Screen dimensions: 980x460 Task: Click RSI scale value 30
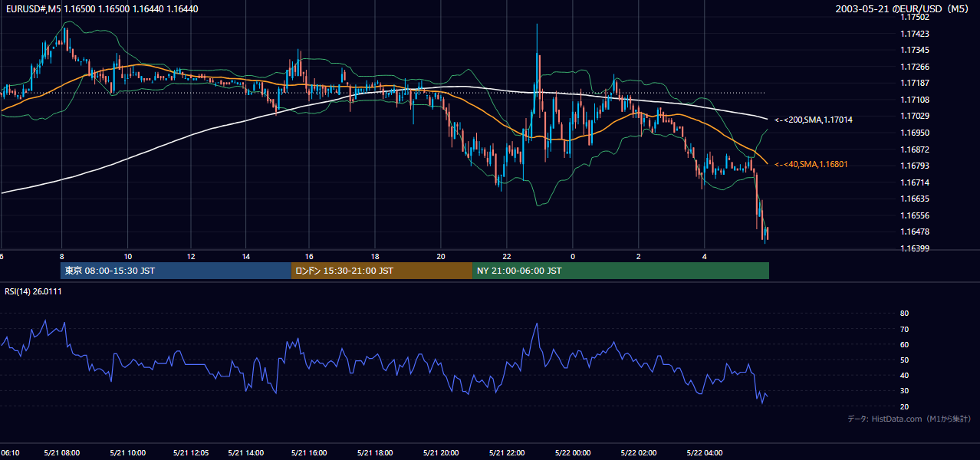[904, 390]
